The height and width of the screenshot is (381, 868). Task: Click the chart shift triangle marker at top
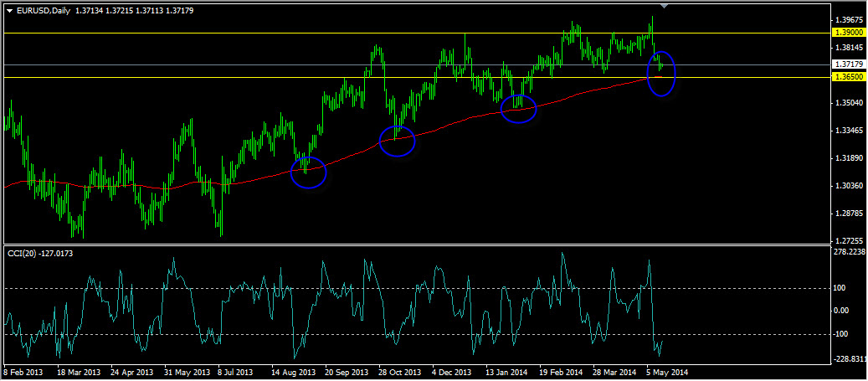(665, 6)
